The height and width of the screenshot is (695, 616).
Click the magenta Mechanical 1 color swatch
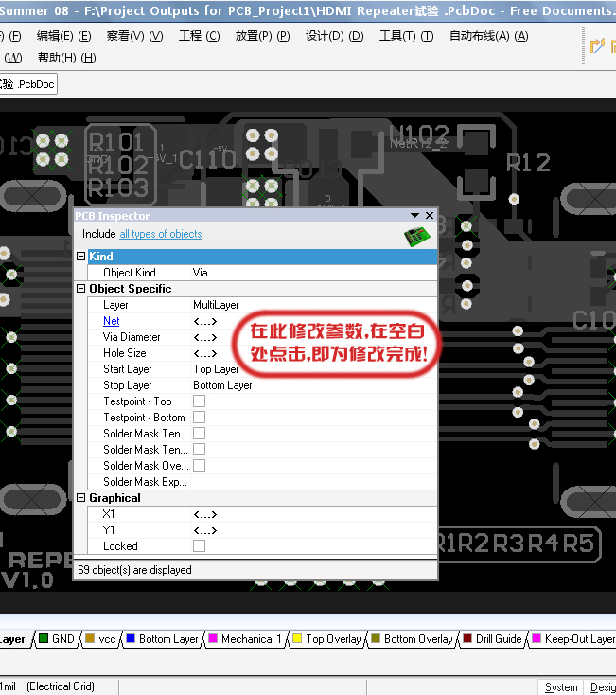[213, 638]
